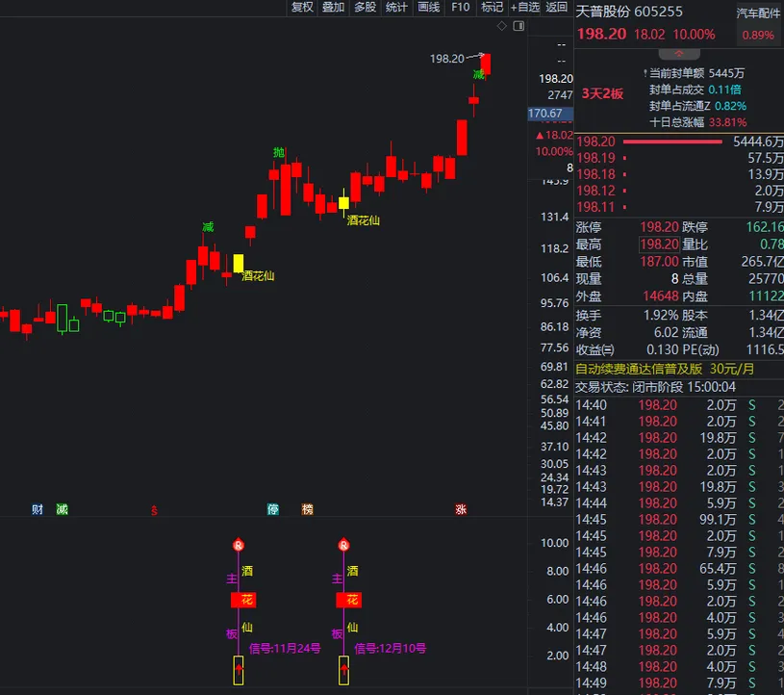Viewport: 784px width, 695px height.
Task: Click the 170.67 price label on axis
Action: 545,114
